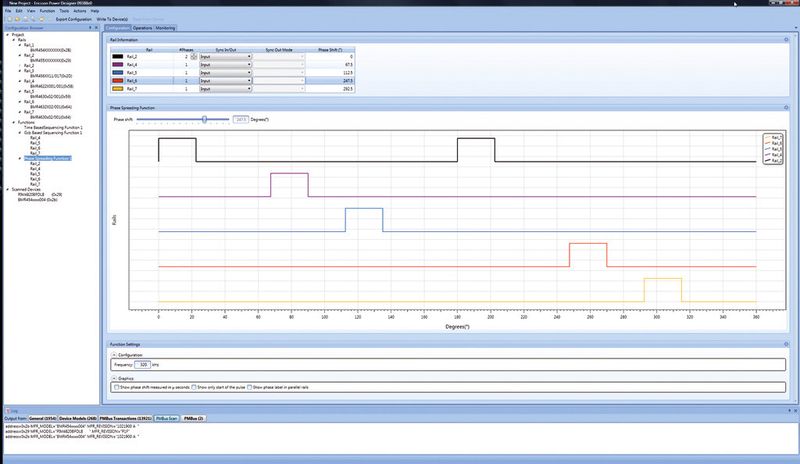Click the black color swatch for Rail_2
The height and width of the screenshot is (464, 800).
pos(118,57)
